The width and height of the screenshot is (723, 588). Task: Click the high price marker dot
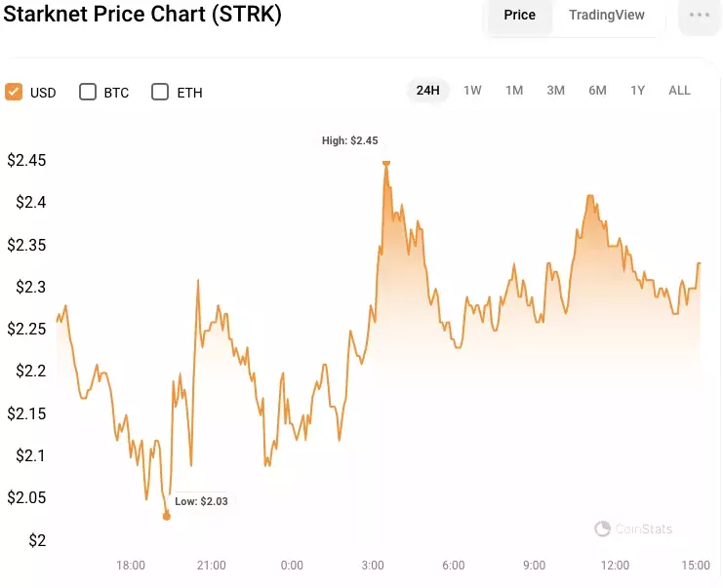[x=386, y=163]
